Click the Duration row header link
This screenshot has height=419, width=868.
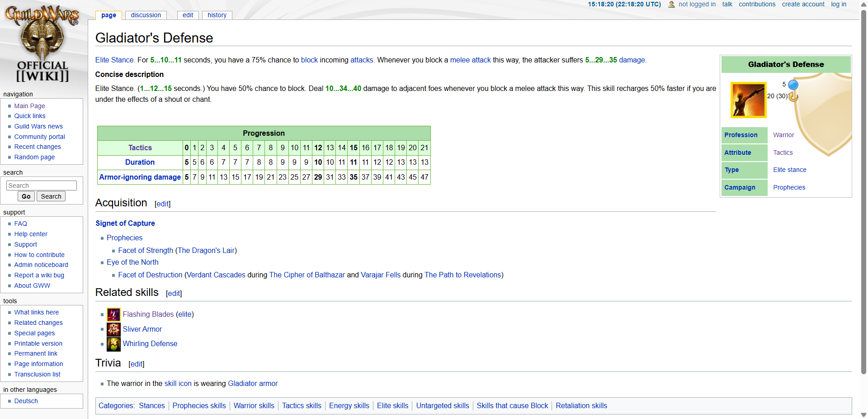140,162
